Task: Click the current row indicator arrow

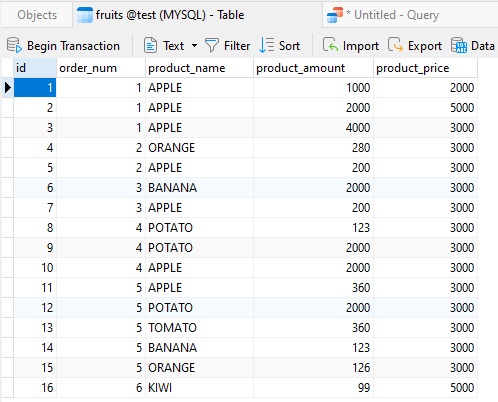Action: pyautogui.click(x=8, y=88)
